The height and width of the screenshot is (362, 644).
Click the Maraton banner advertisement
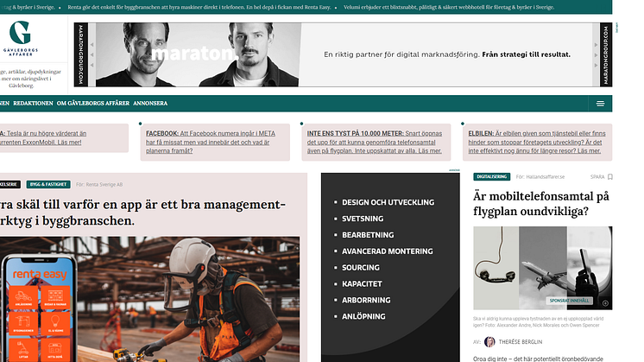[x=347, y=54]
